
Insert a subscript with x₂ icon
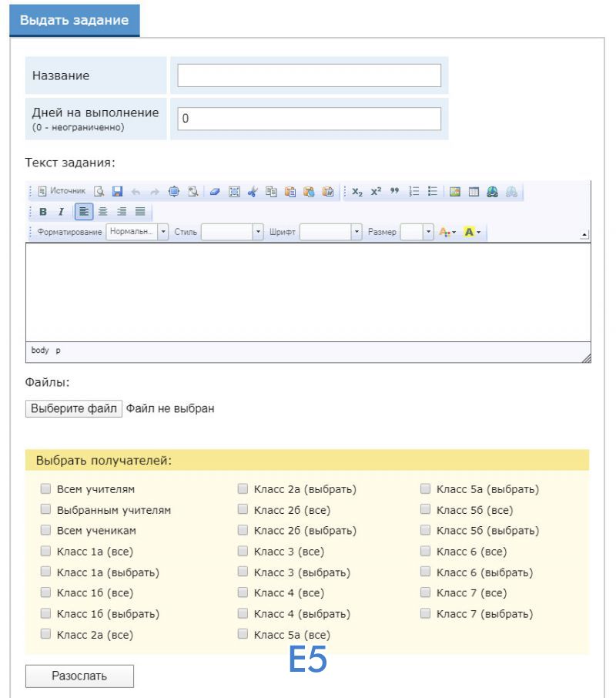(357, 190)
